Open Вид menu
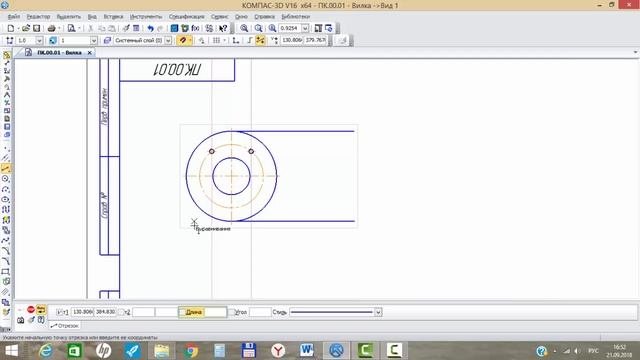The image size is (640, 360). point(92,17)
